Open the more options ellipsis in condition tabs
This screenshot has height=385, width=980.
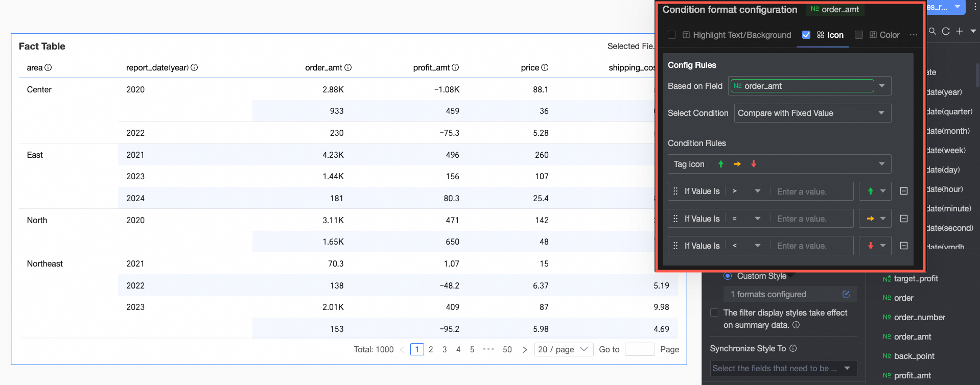coord(914,35)
